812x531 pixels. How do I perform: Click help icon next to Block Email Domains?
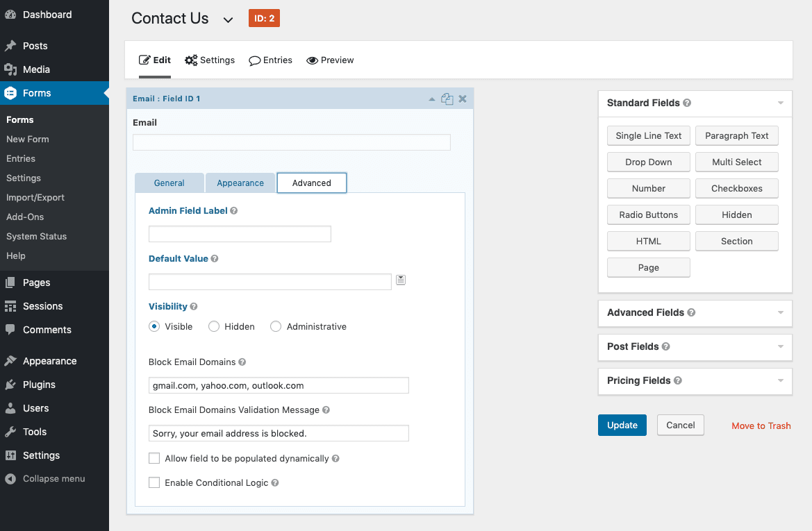(x=242, y=362)
